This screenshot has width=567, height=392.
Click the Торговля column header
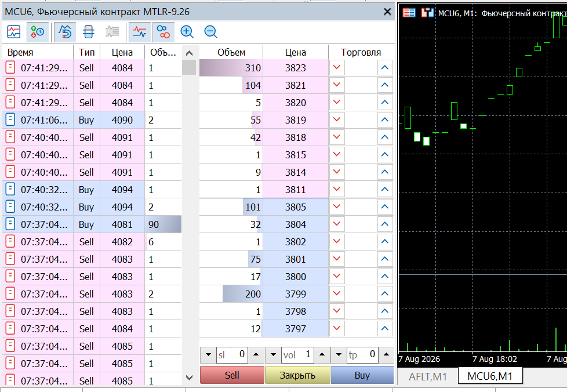(361, 52)
